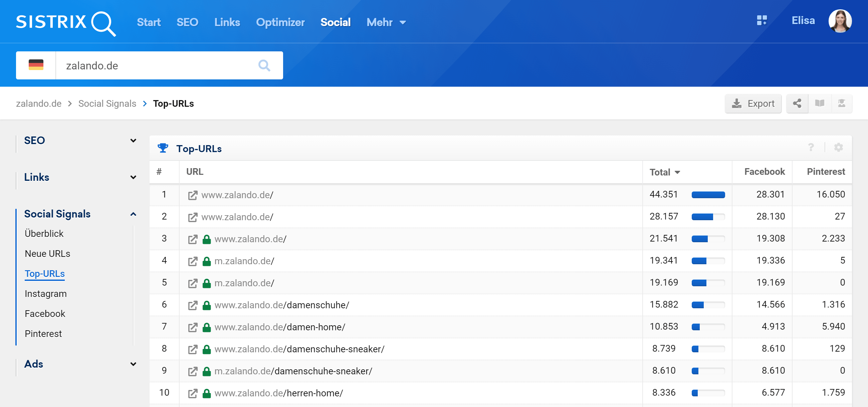Click the share icon next to Export
This screenshot has width=868, height=407.
click(797, 103)
